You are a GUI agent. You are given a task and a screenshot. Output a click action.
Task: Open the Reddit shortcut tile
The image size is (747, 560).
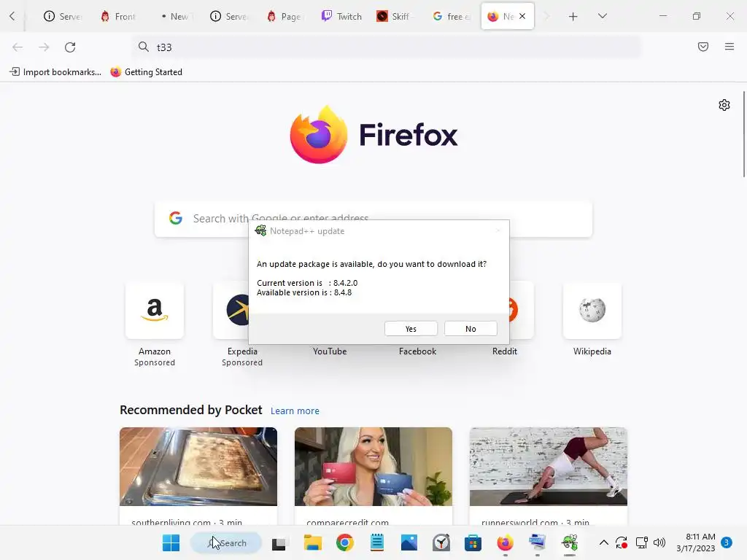[x=521, y=311]
